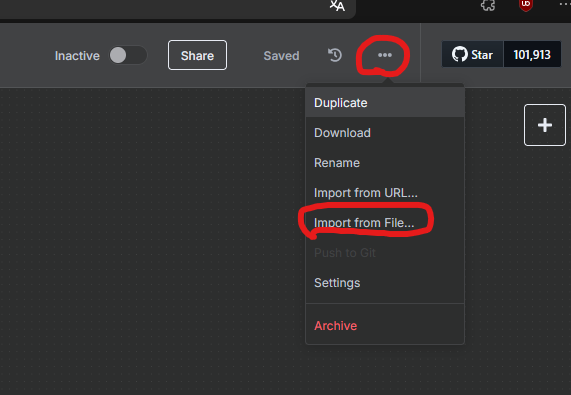Open the browser extensions puzzle icon
The image size is (571, 395).
pyautogui.click(x=488, y=5)
